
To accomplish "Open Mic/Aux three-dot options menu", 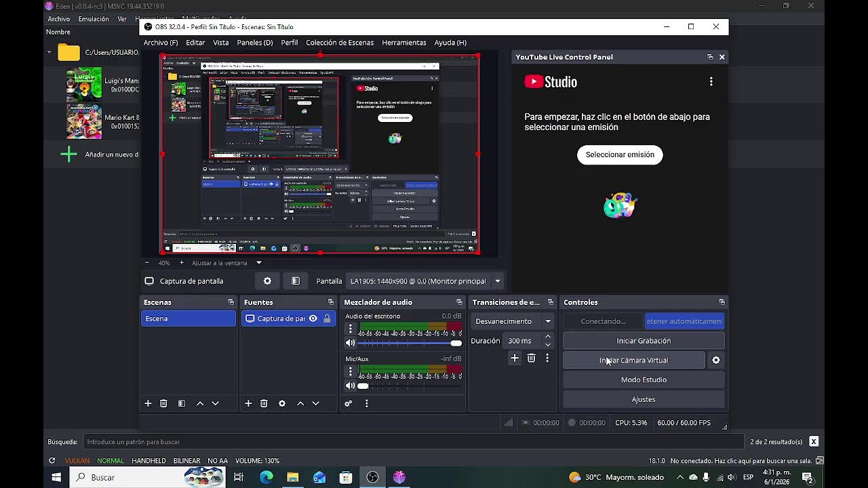I will (351, 371).
